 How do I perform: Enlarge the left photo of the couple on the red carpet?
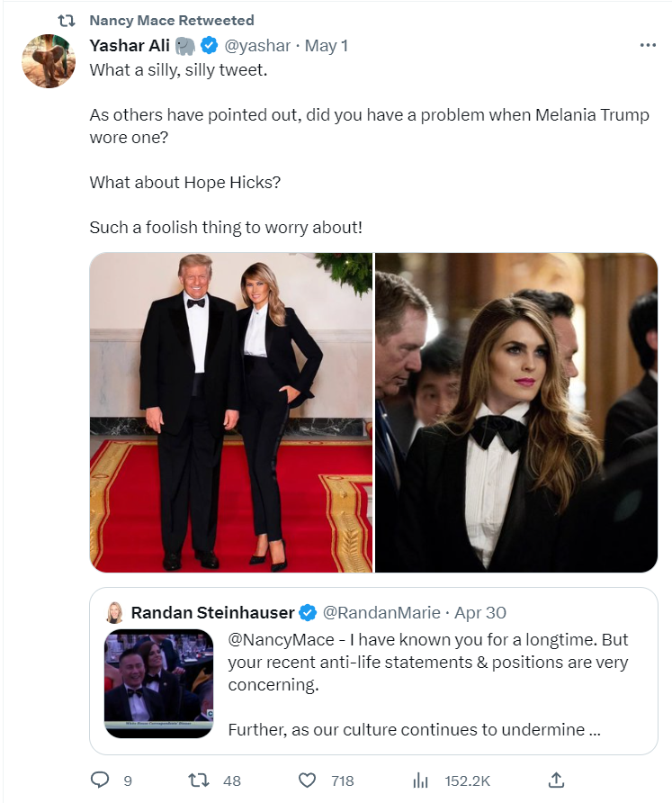231,412
